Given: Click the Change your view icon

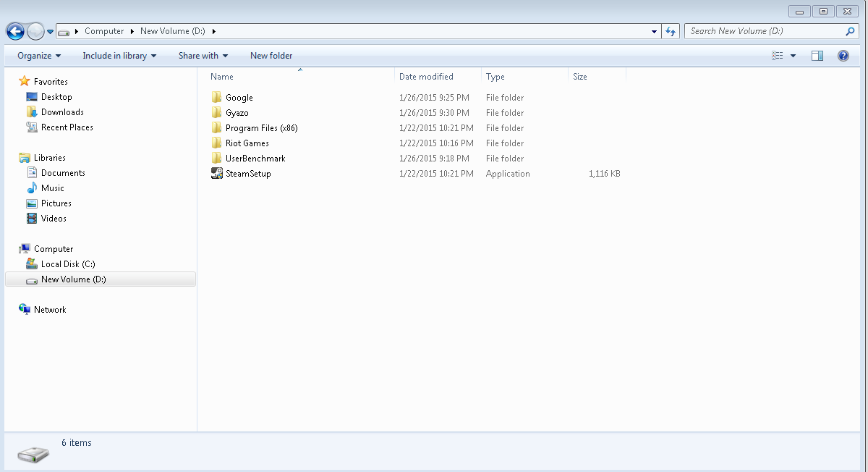Looking at the screenshot, I should (x=778, y=56).
